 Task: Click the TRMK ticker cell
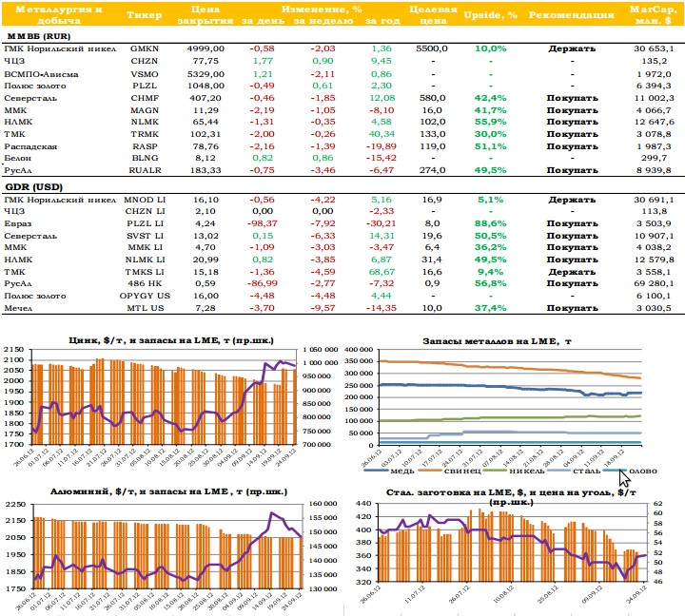pos(145,134)
